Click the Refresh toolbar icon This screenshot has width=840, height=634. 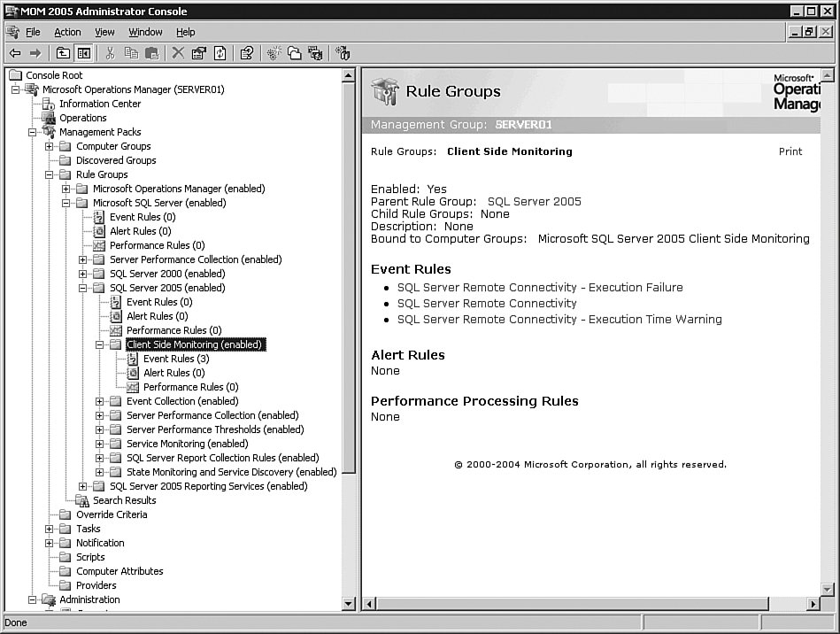pos(220,53)
